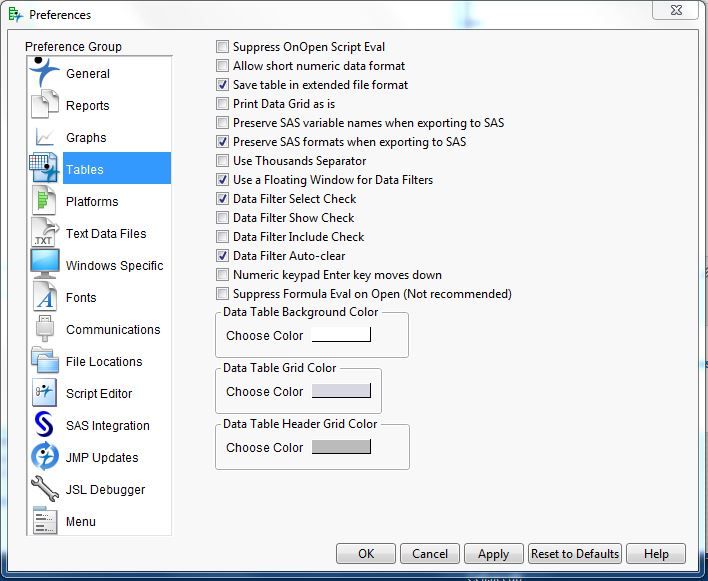
Task: Select the highlighted Tables group label
Action: tap(84, 170)
